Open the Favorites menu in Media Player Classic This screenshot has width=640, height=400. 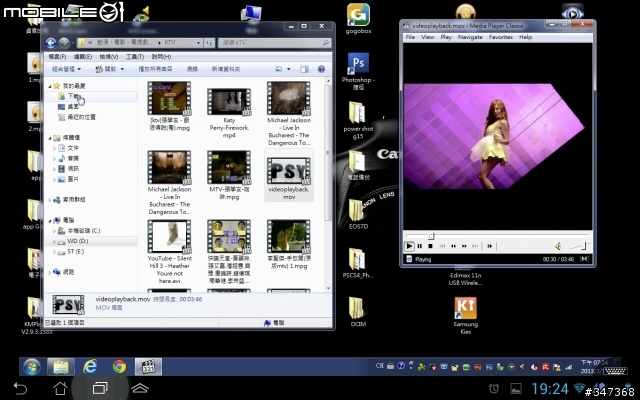[500, 36]
